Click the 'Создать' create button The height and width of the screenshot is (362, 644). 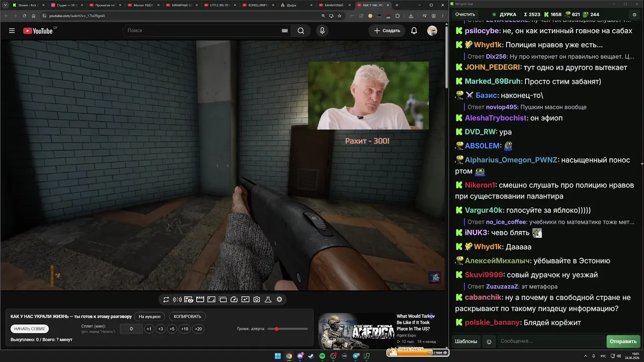(x=387, y=31)
